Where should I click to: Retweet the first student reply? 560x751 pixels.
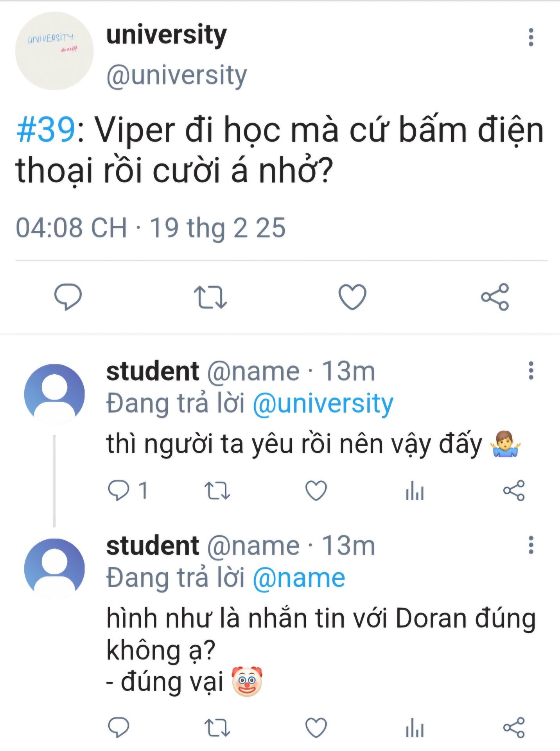217,490
